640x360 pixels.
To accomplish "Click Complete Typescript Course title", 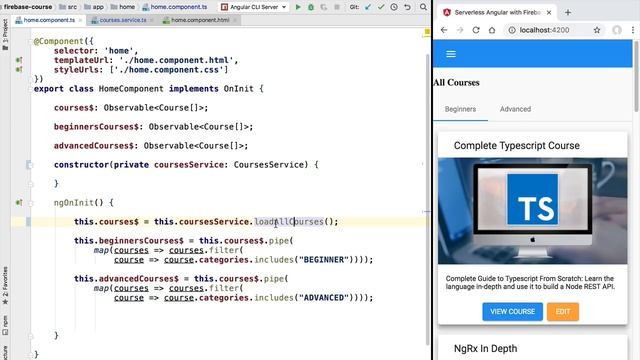I will pyautogui.click(x=517, y=146).
